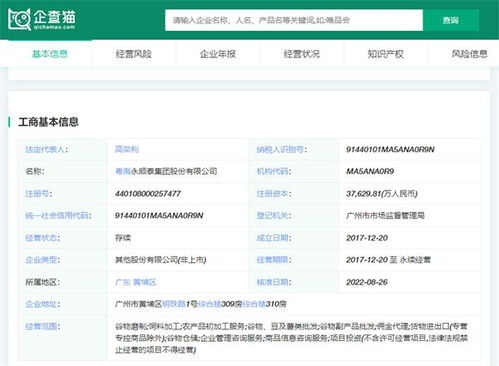Viewport: 499px width, 366px height.
Task: Click the 企查猫 site name text
Action: [x=54, y=17]
